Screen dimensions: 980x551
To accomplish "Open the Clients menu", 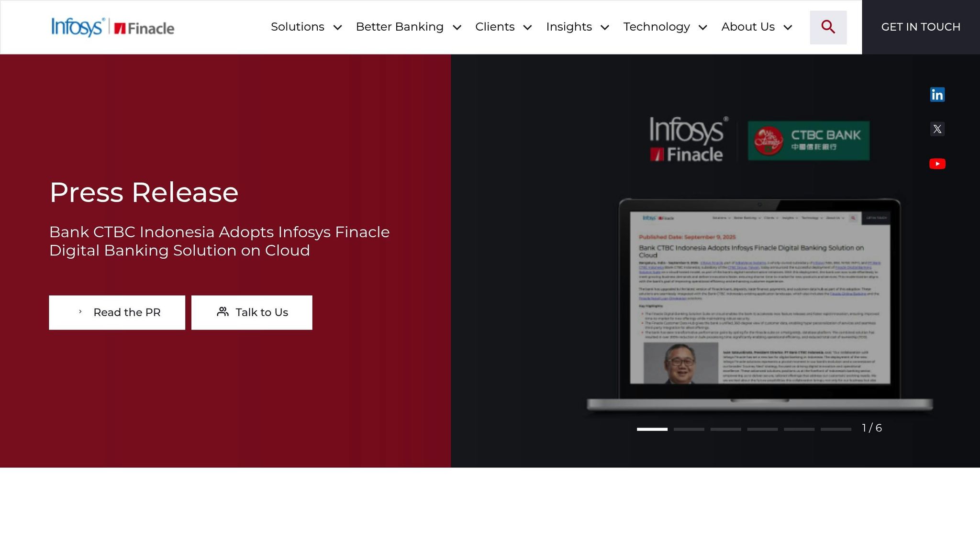I will tap(495, 27).
